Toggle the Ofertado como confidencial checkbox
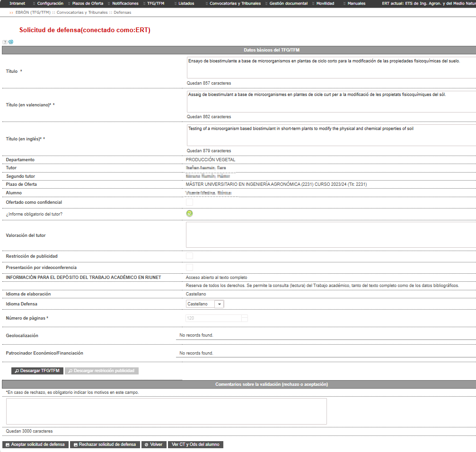Screen dimensions: 476x452 (189, 202)
